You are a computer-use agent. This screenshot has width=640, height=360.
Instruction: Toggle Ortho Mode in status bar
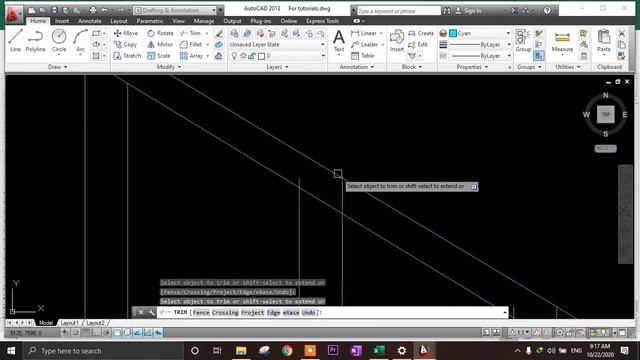pyautogui.click(x=96, y=333)
